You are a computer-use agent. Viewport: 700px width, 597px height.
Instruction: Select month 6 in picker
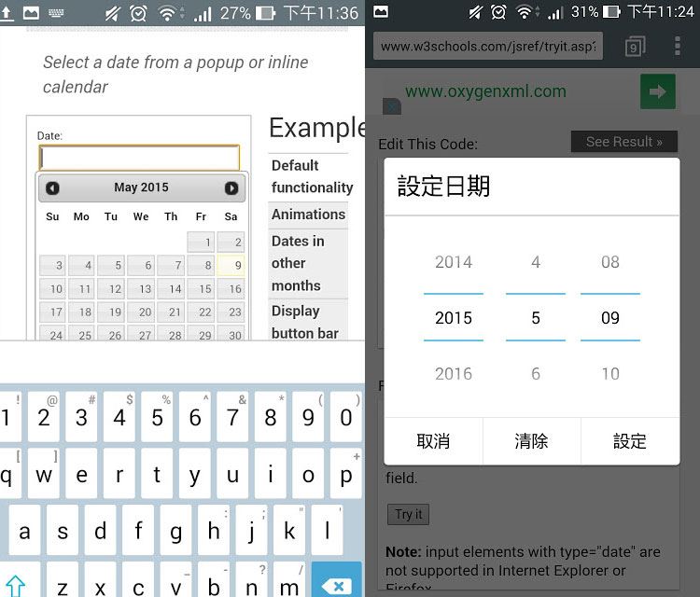coord(536,373)
